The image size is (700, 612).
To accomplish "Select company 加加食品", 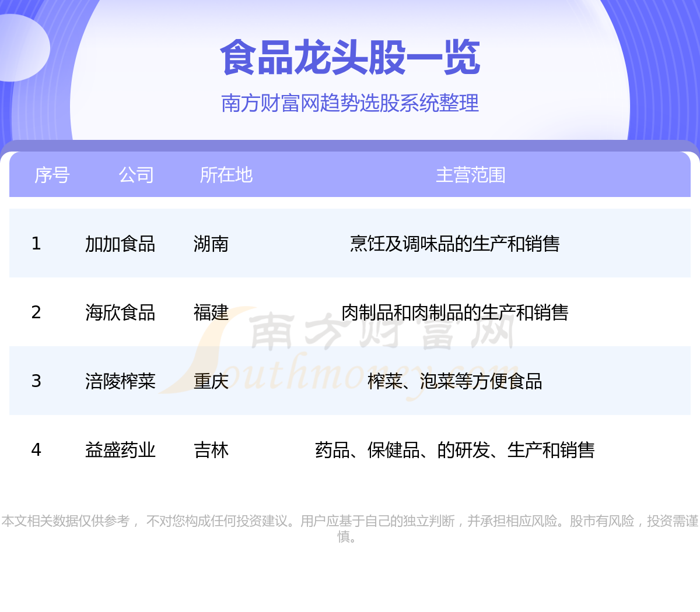I will pos(120,244).
